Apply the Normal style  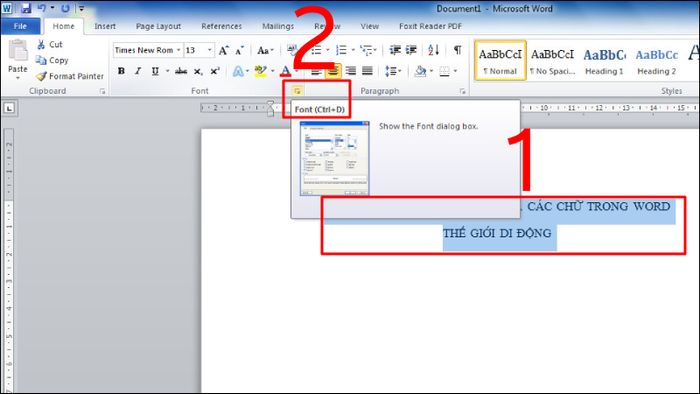(500, 60)
